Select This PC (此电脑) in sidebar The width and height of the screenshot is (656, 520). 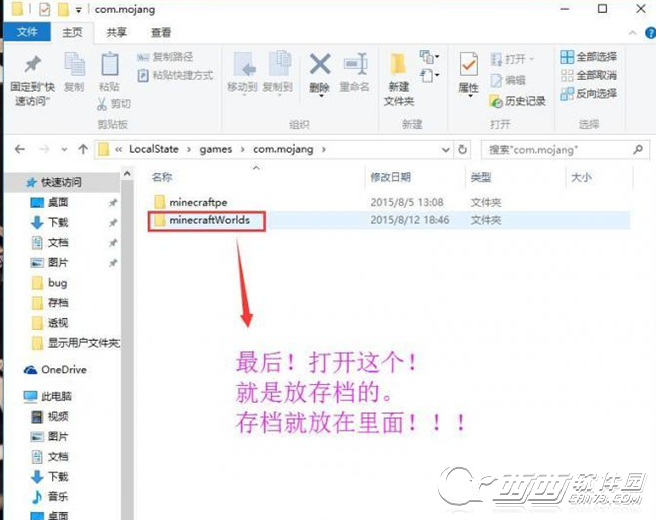coord(48,396)
